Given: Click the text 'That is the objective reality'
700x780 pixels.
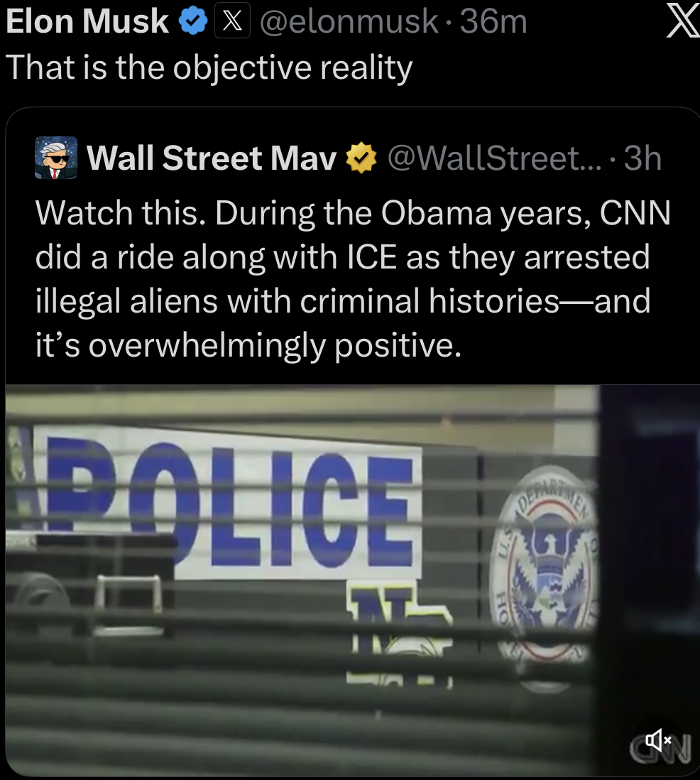Looking at the screenshot, I should pos(209,68).
